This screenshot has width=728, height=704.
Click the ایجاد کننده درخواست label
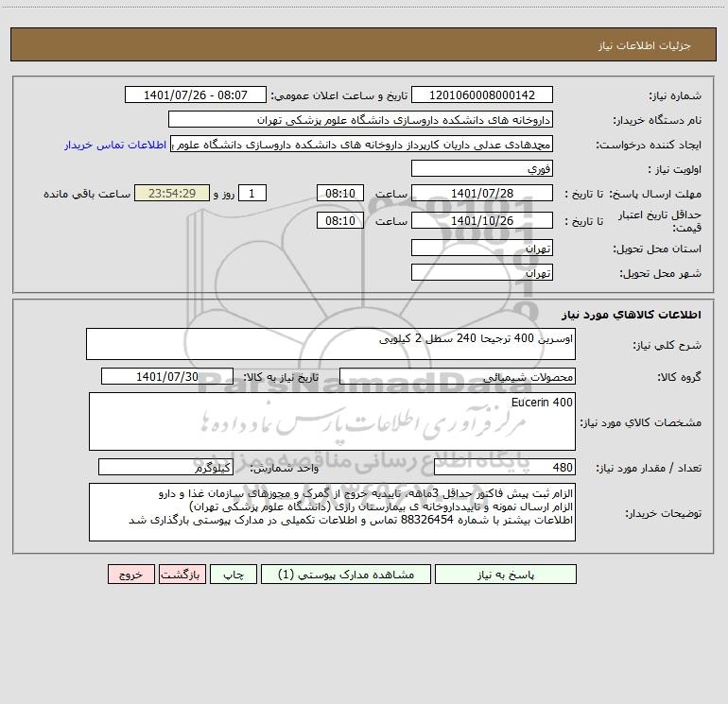649,145
